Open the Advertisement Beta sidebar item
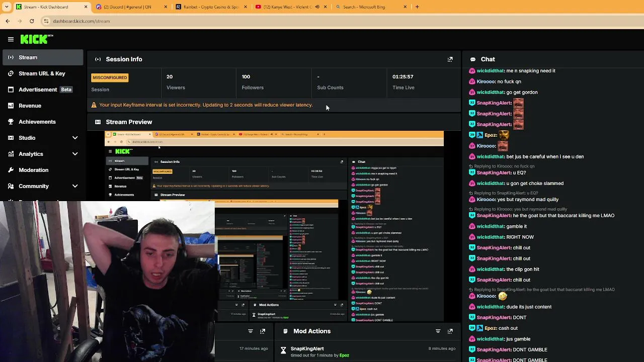 pos(42,89)
